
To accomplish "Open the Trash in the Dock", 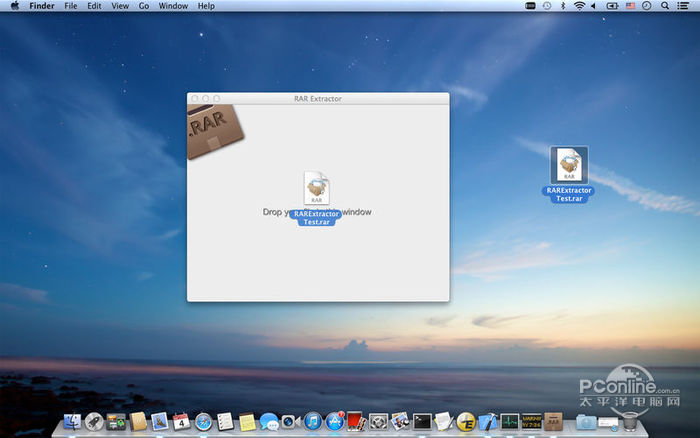I will coord(629,422).
